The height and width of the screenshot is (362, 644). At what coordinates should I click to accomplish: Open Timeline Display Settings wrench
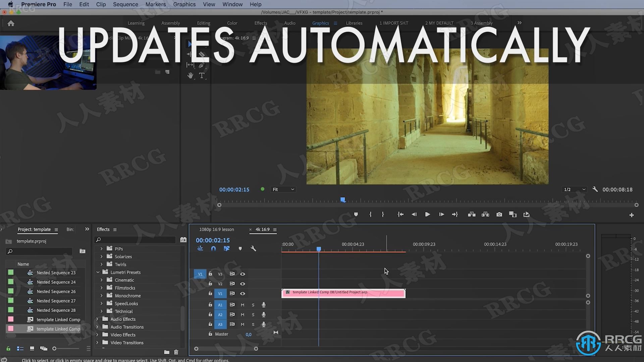(x=253, y=248)
